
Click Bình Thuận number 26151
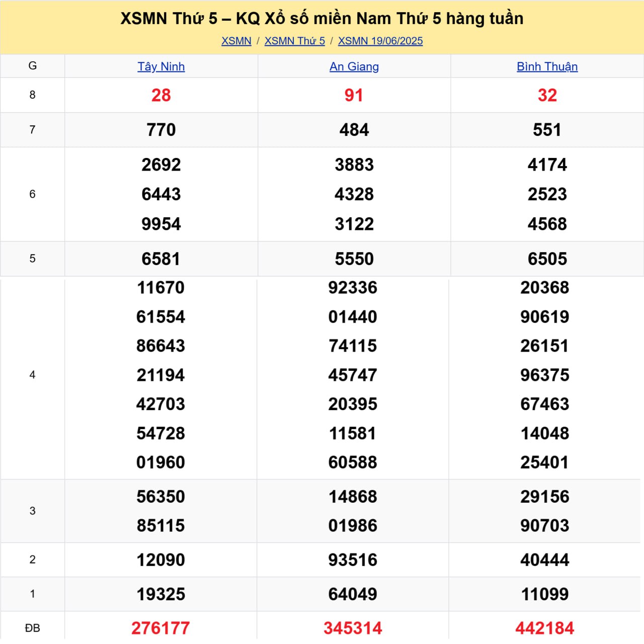click(x=544, y=346)
